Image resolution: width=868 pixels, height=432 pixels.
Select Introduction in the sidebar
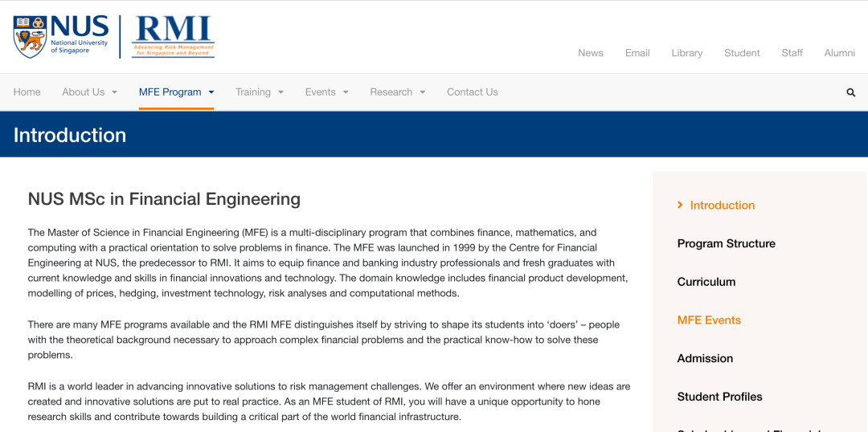click(722, 206)
